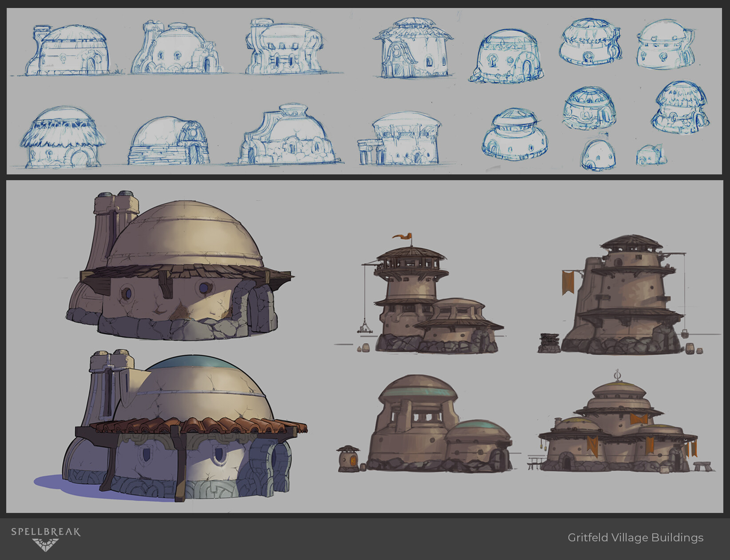This screenshot has width=730, height=560.
Task: Click the smallest dome sketch at bottom right
Action: (651, 155)
